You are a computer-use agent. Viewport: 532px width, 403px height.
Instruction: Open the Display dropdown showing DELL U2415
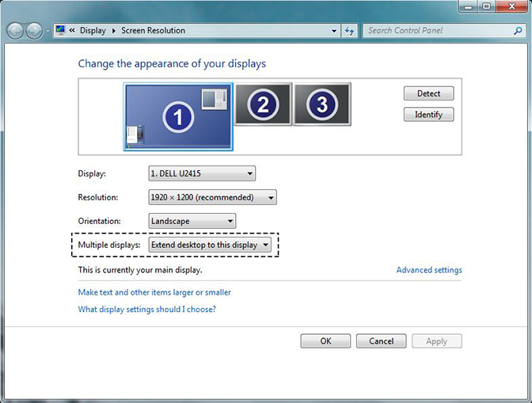click(x=202, y=173)
